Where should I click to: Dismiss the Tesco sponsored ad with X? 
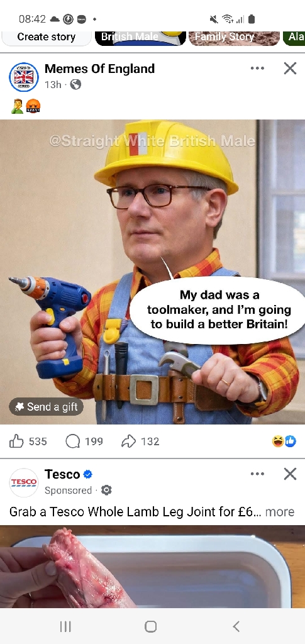click(x=291, y=474)
